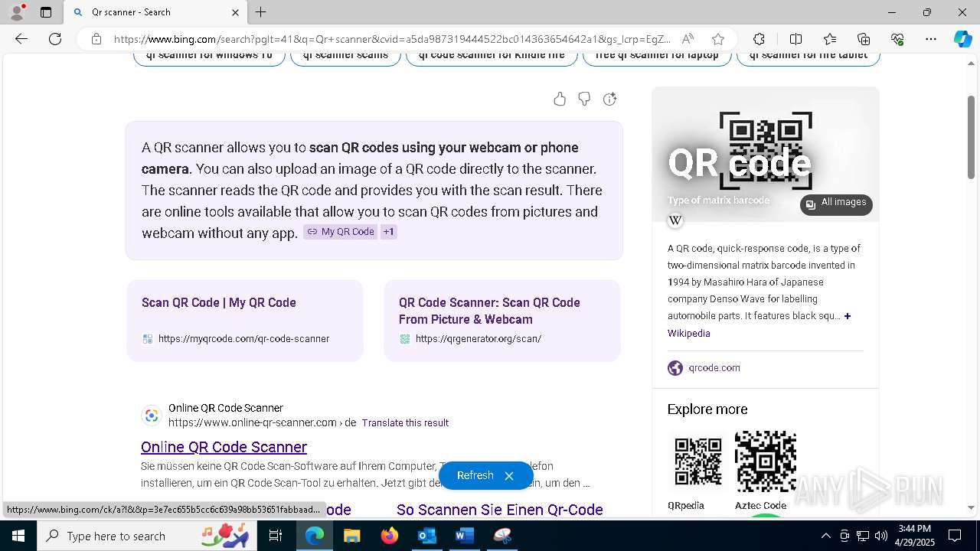
Task: Open Collections icon
Action: pos(864,39)
